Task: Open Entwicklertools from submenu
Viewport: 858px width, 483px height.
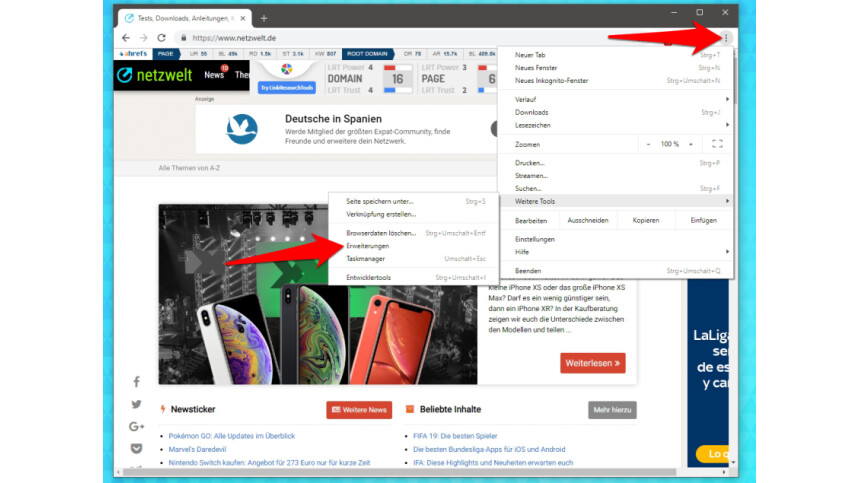Action: [x=414, y=277]
